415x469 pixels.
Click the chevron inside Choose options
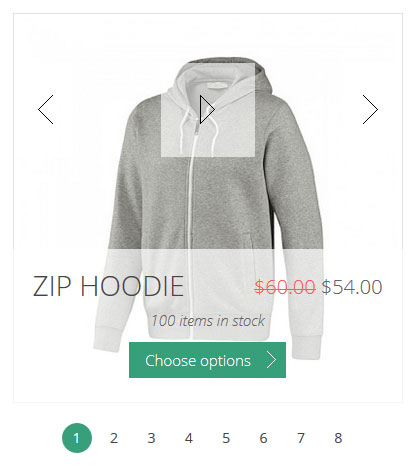tap(271, 360)
